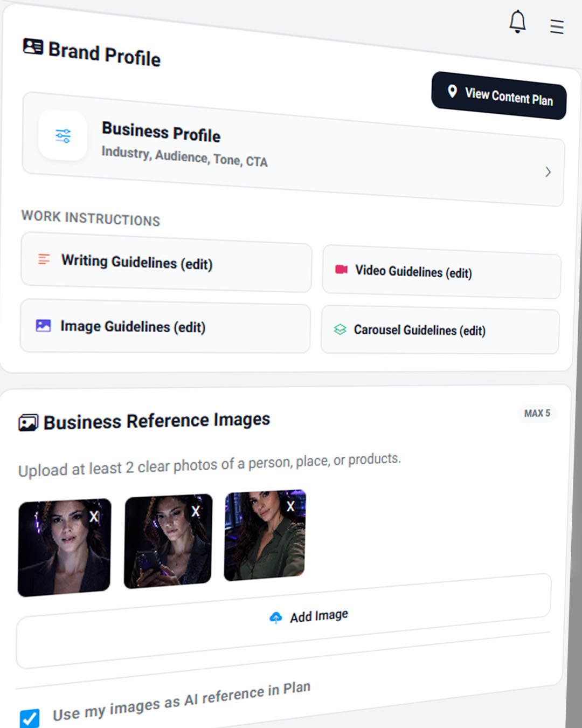
Task: Toggle 'Use my images as AI reference' checkbox
Action: (x=30, y=718)
